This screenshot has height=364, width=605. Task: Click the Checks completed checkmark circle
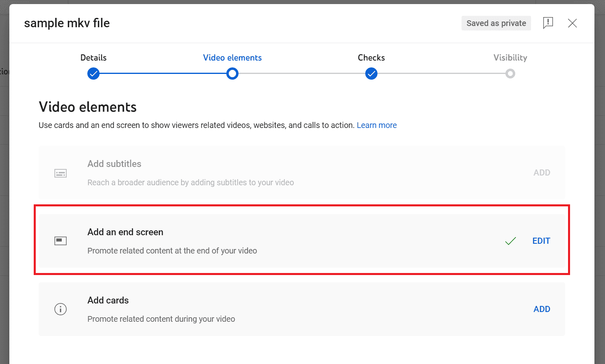tap(371, 74)
